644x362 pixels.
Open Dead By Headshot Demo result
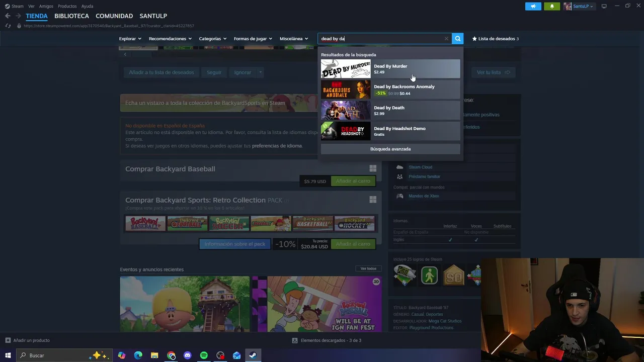pyautogui.click(x=390, y=131)
